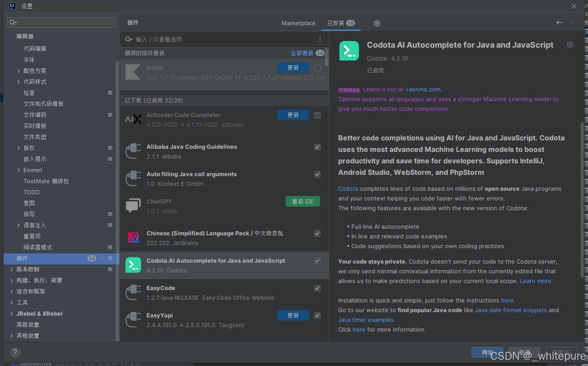Disable Alibaba Java Coding Guidelines plugin checkbox
Screen dimensions: 588x366
[x=317, y=147]
